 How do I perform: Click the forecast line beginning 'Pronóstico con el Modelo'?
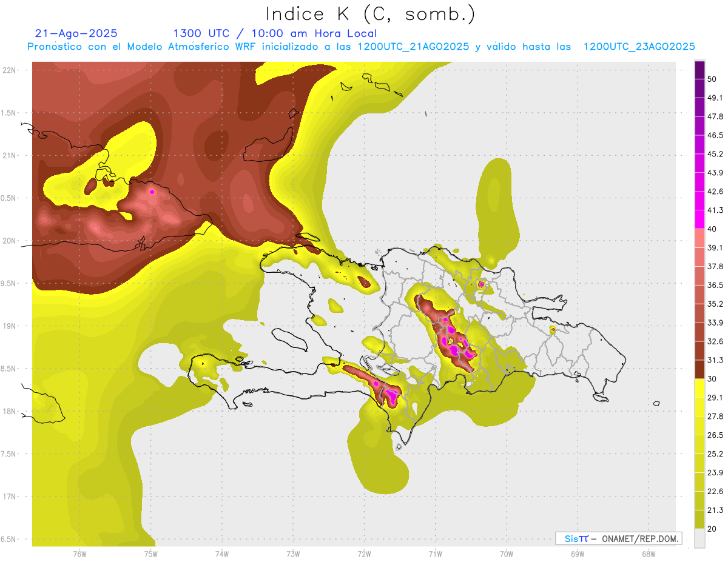click(361, 47)
